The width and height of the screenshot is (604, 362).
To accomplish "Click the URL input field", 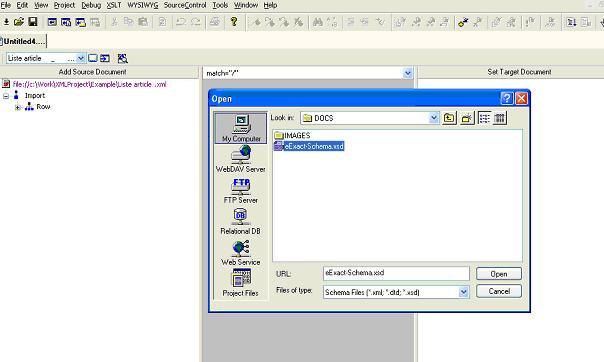I will [x=396, y=273].
